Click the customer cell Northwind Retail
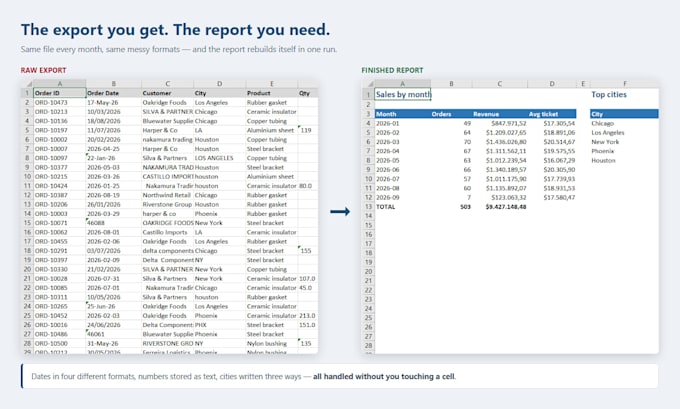Screen dimensions: 680x409 point(167,195)
